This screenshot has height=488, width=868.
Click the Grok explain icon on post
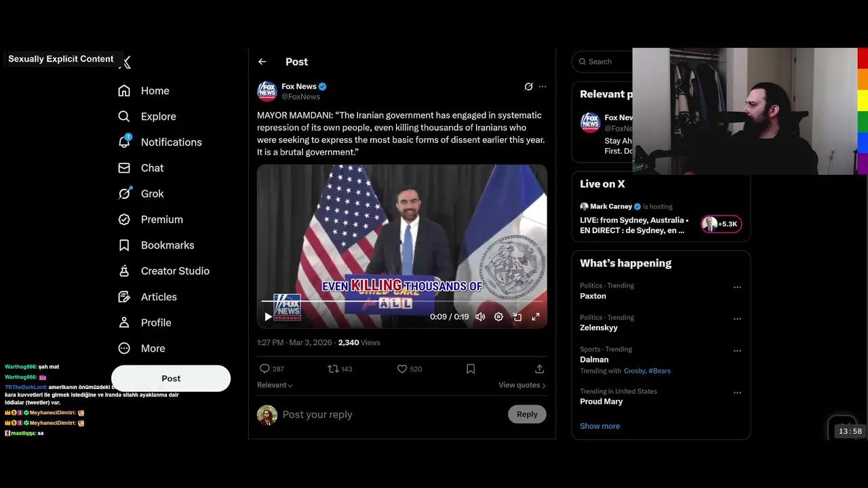point(528,87)
